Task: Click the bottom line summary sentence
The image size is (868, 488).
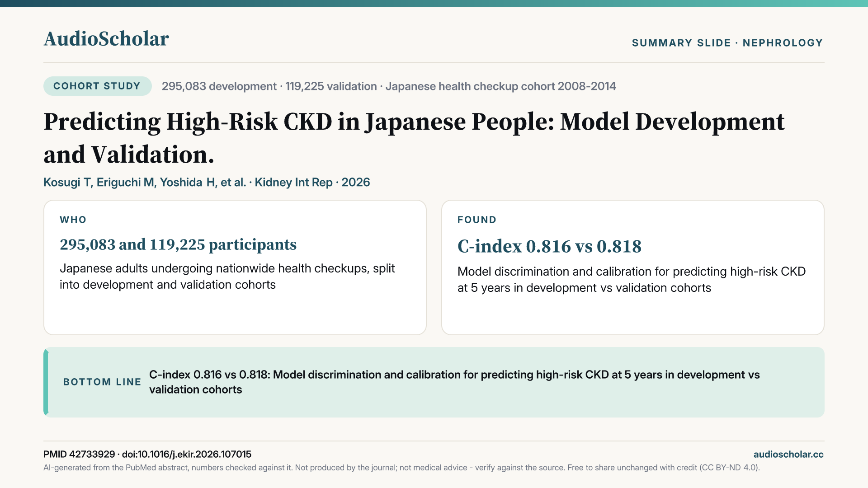Action: [x=454, y=382]
